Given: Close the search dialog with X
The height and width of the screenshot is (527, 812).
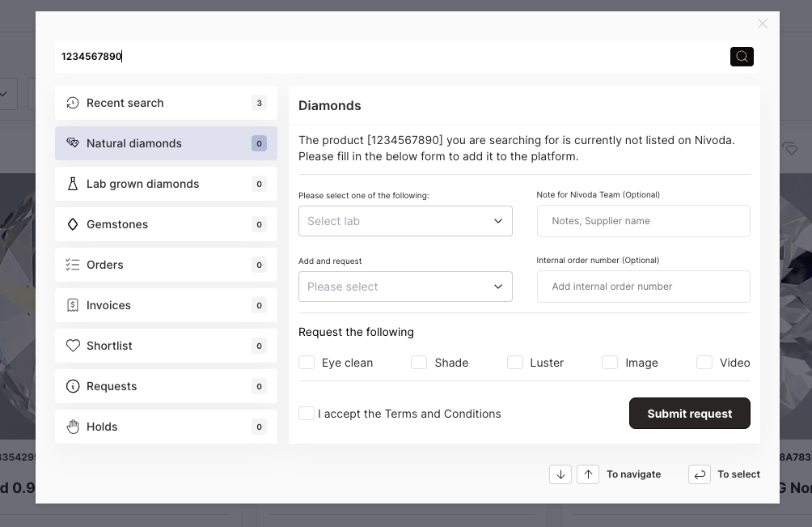Looking at the screenshot, I should point(763,24).
